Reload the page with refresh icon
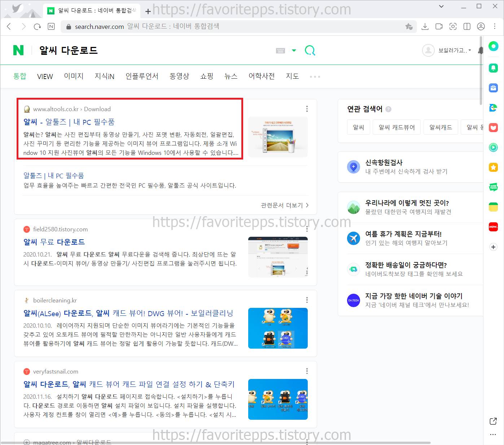 point(37,26)
